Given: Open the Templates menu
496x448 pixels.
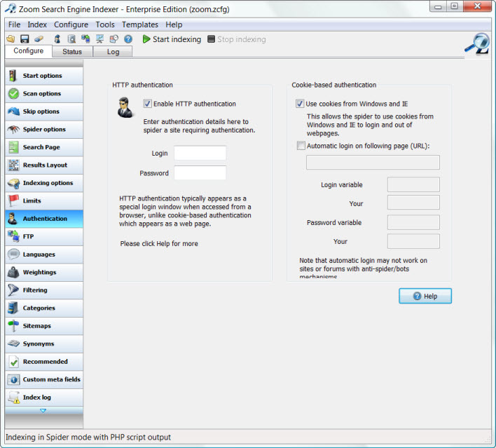Looking at the screenshot, I should coord(140,25).
